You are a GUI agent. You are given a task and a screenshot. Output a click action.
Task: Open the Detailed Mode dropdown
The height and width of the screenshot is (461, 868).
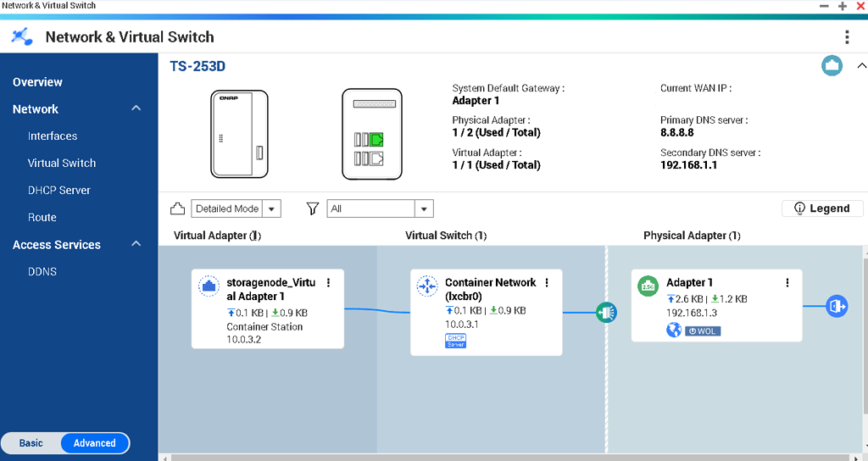[236, 208]
